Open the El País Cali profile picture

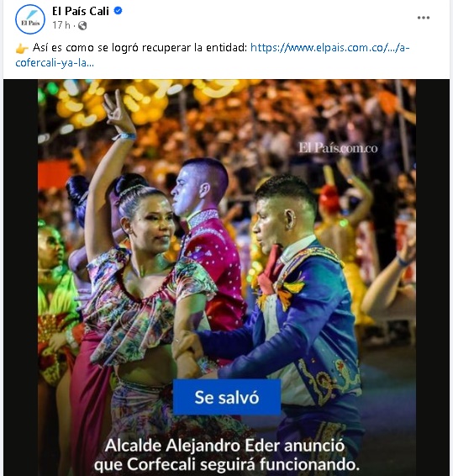(x=30, y=19)
